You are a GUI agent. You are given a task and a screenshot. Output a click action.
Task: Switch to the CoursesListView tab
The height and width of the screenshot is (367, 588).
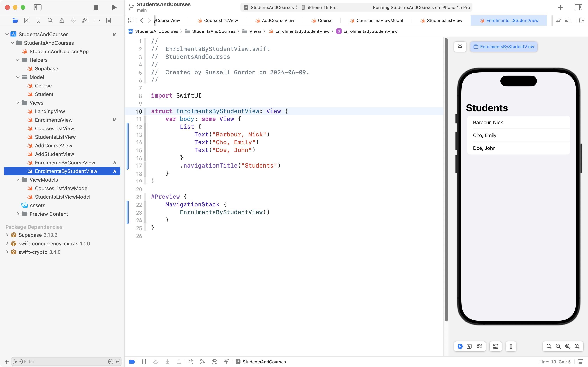tap(221, 20)
